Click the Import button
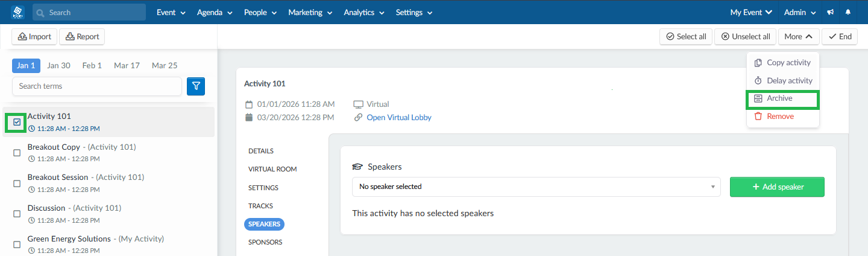This screenshot has height=256, width=868. coord(34,37)
